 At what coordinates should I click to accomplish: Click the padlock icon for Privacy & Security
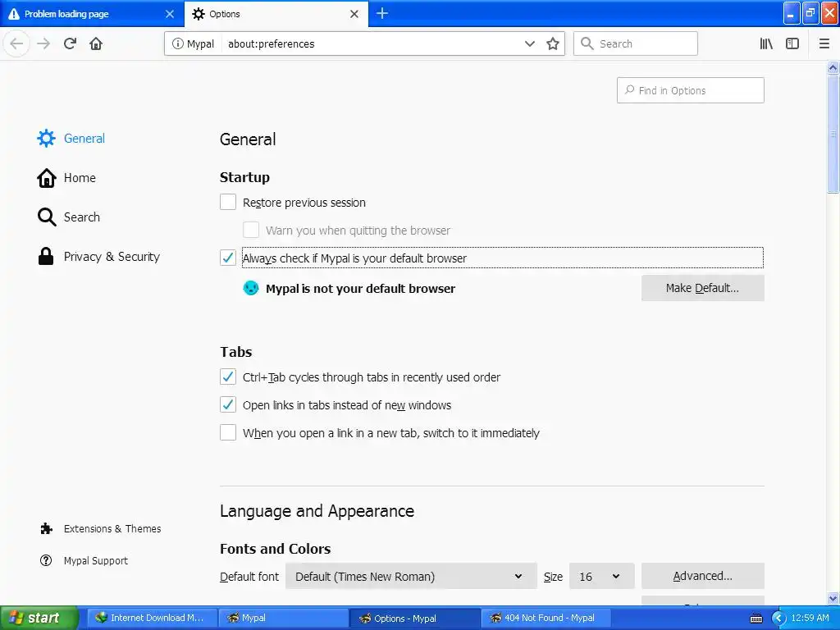pos(46,256)
